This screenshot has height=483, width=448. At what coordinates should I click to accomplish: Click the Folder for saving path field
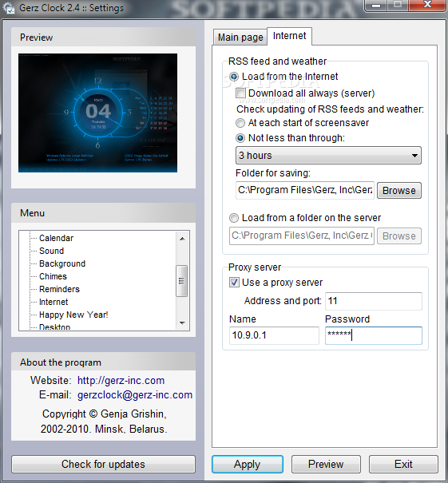pyautogui.click(x=305, y=190)
